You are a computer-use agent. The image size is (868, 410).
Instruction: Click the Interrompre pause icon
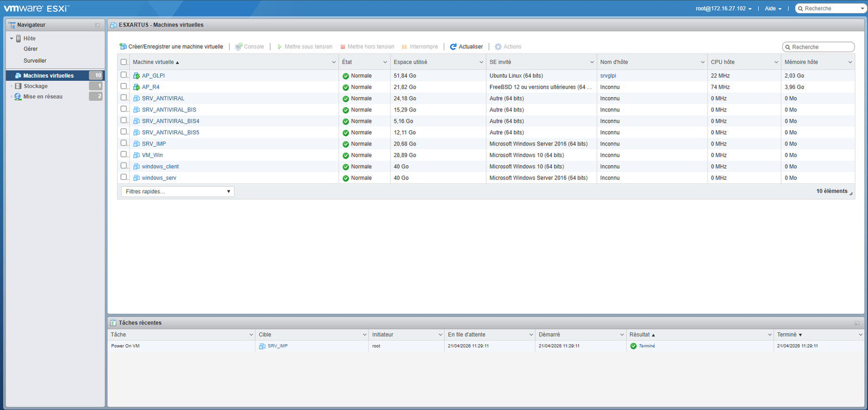click(x=404, y=47)
